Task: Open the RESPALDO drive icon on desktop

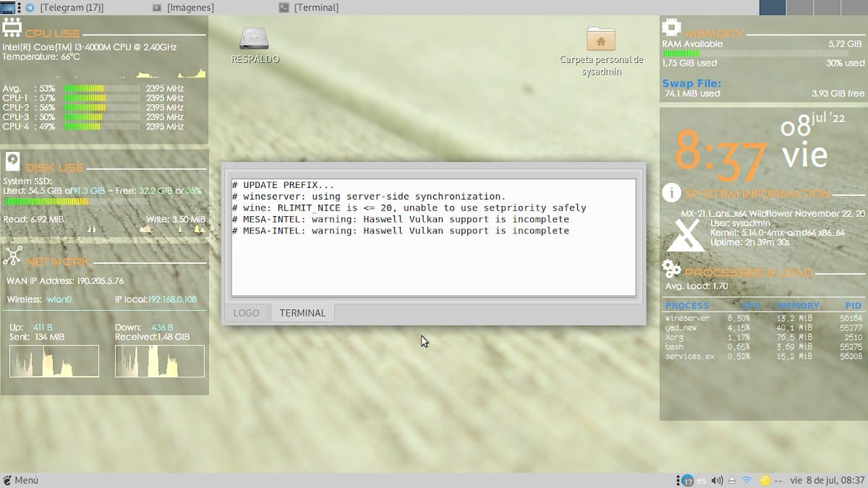Action: [255, 40]
